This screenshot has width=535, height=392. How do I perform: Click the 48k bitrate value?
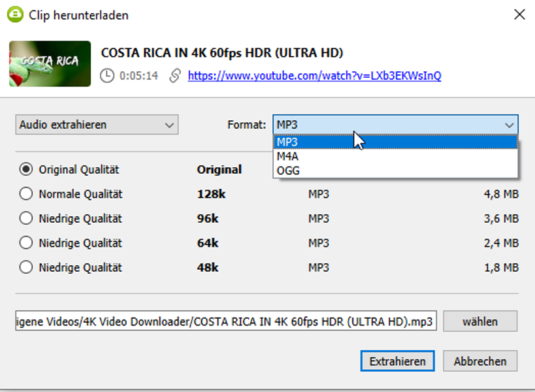(x=208, y=267)
